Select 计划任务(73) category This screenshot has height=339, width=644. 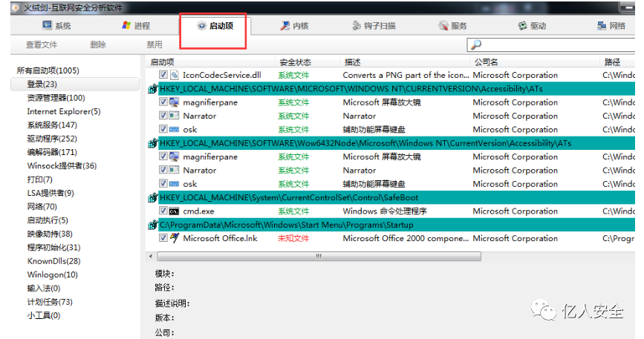tap(50, 302)
